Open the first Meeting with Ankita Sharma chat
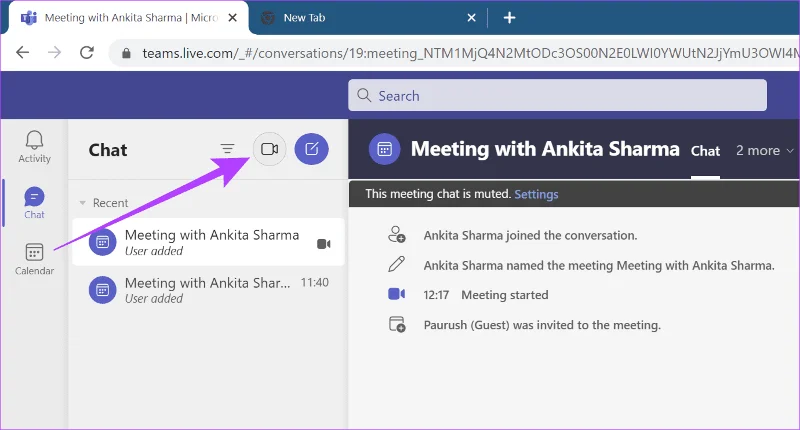Viewport: 800px width, 430px height. (x=209, y=242)
